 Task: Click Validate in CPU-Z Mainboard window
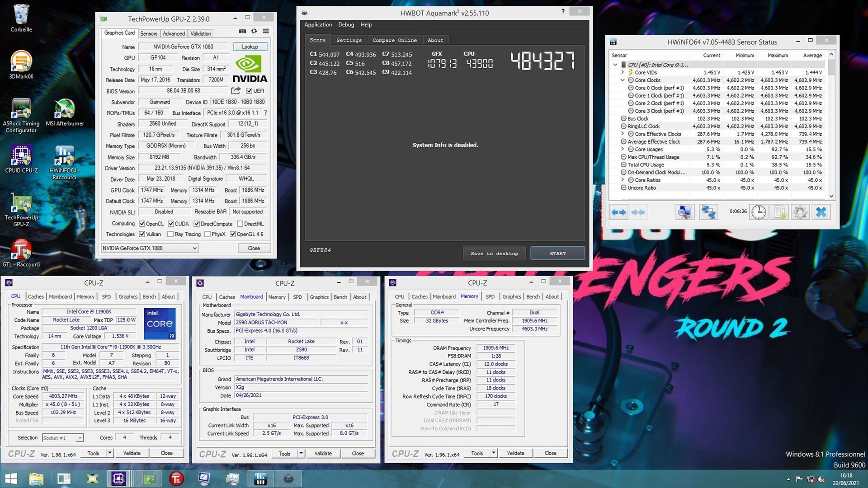(x=323, y=453)
